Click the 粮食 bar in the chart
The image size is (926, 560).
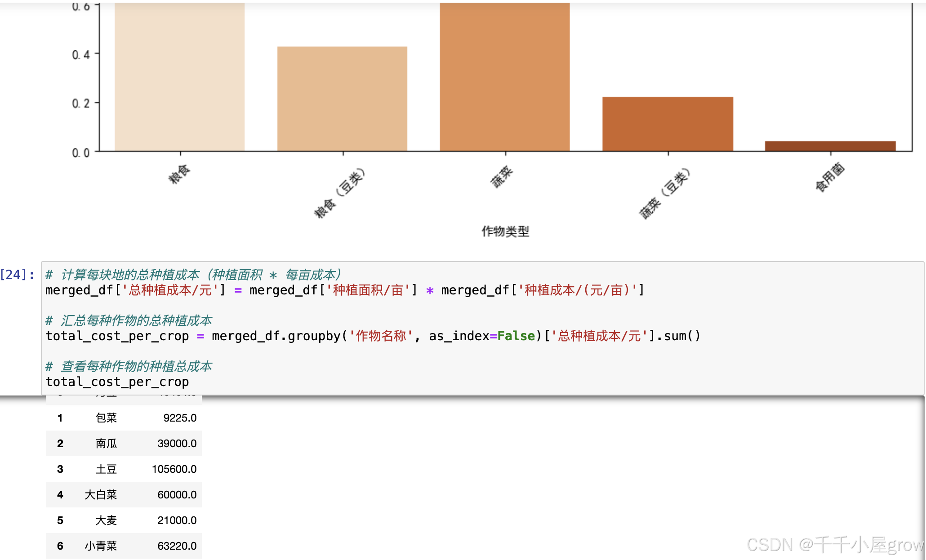[x=180, y=77]
